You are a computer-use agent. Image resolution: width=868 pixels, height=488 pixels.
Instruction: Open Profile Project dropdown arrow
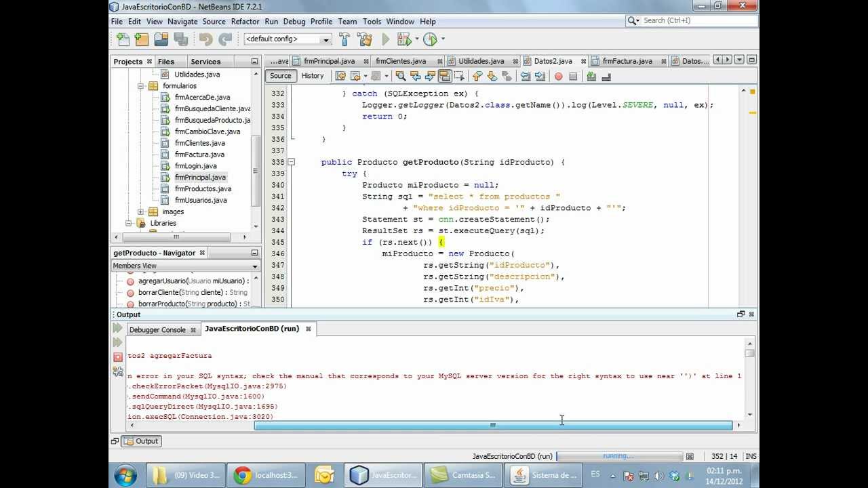click(x=442, y=39)
